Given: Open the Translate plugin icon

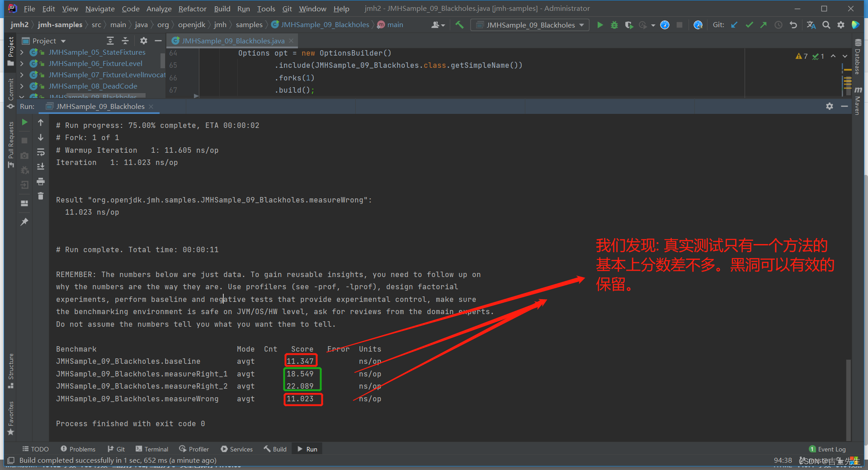Looking at the screenshot, I should pos(811,25).
